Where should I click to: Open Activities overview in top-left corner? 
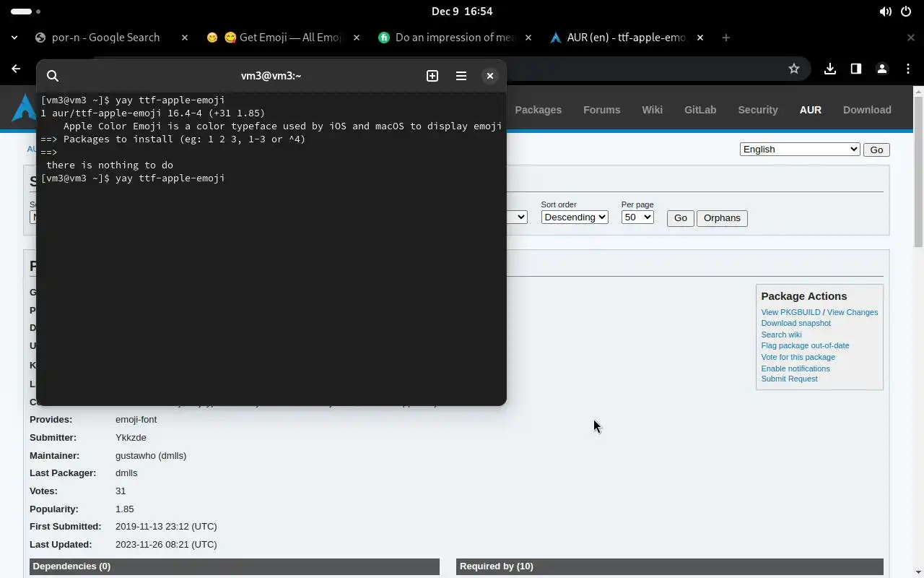tap(26, 12)
